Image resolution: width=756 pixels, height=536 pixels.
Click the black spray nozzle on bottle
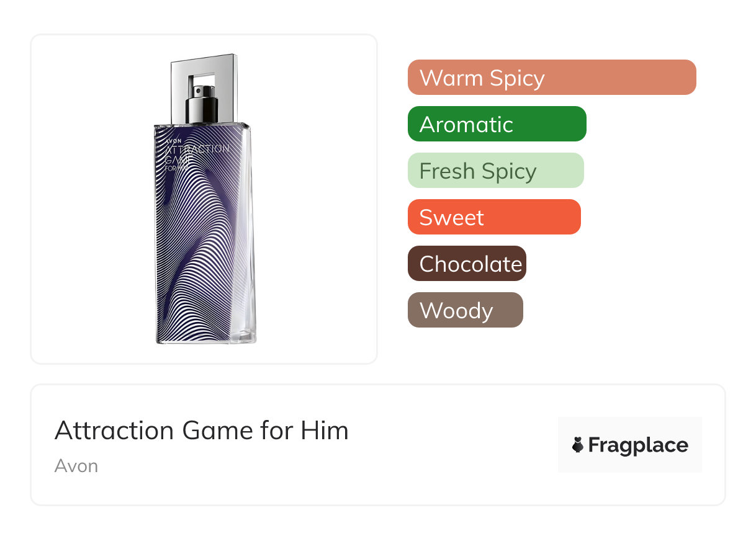[202, 104]
